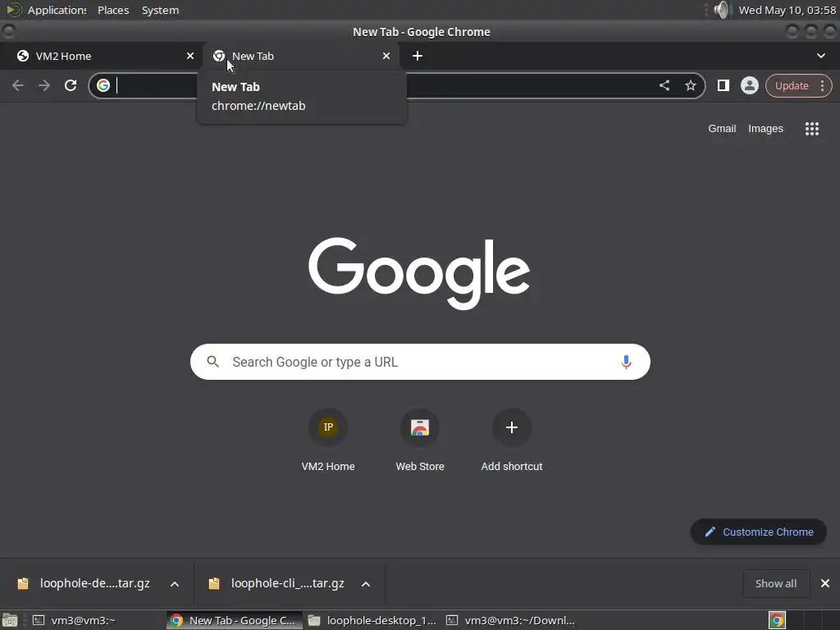Start voice search with microphone
The height and width of the screenshot is (630, 840).
click(626, 362)
